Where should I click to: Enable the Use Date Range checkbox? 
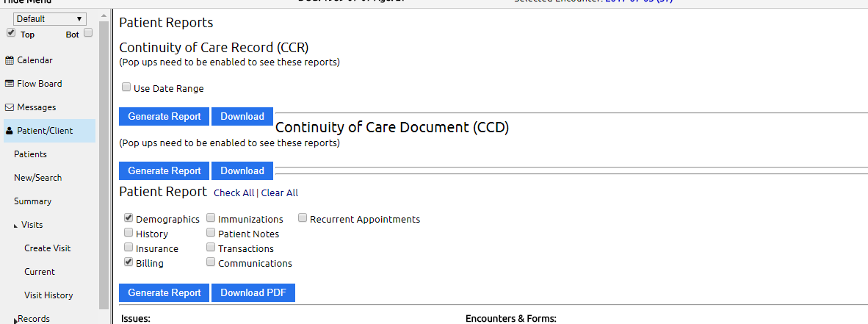pyautogui.click(x=126, y=87)
